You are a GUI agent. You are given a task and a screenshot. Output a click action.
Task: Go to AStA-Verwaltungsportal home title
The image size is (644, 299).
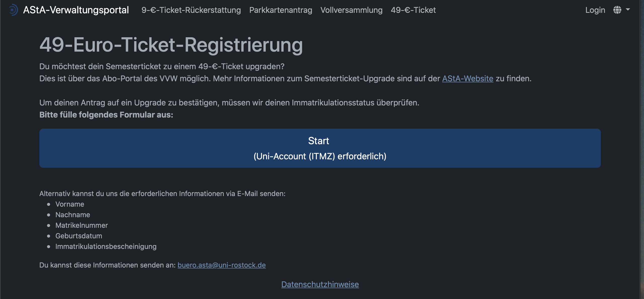click(x=76, y=10)
